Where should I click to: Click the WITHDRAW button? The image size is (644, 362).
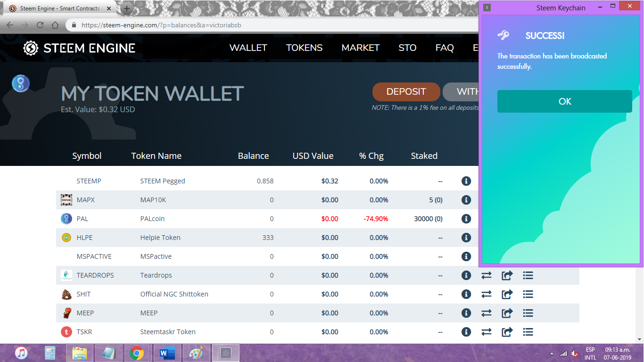pyautogui.click(x=461, y=92)
